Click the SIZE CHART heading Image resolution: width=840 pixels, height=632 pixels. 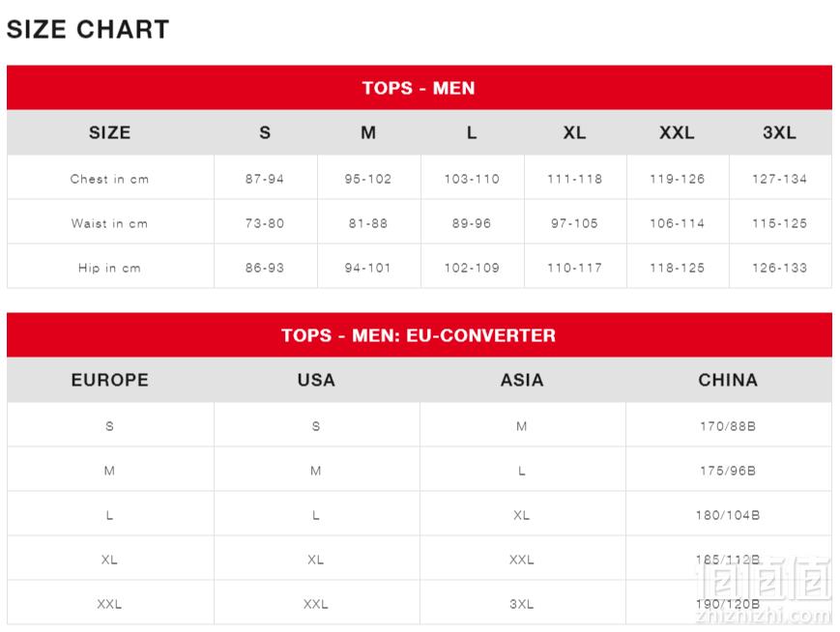(88, 29)
